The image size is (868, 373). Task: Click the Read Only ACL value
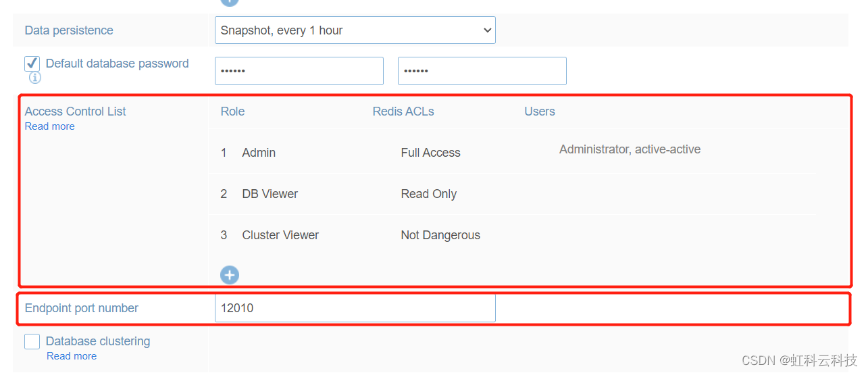point(428,194)
